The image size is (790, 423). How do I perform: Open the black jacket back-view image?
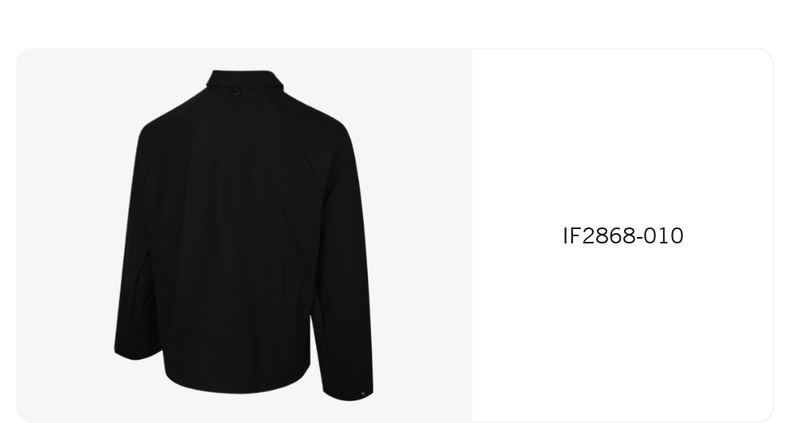244,235
